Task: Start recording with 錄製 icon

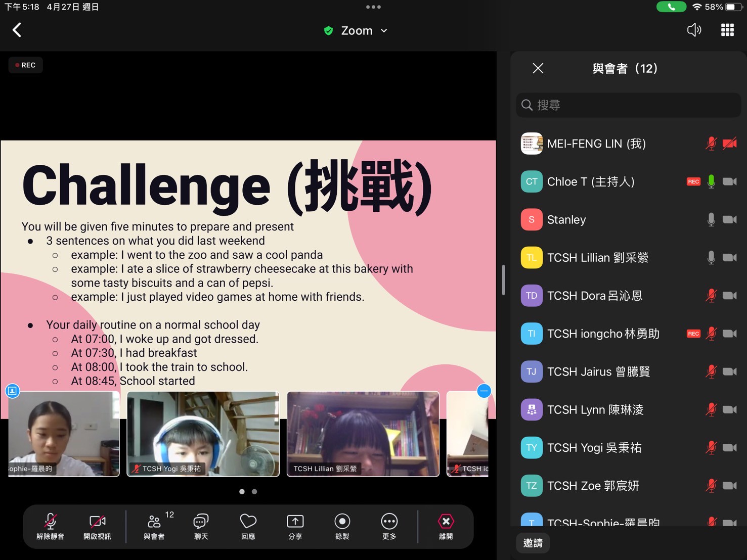Action: pyautogui.click(x=342, y=526)
